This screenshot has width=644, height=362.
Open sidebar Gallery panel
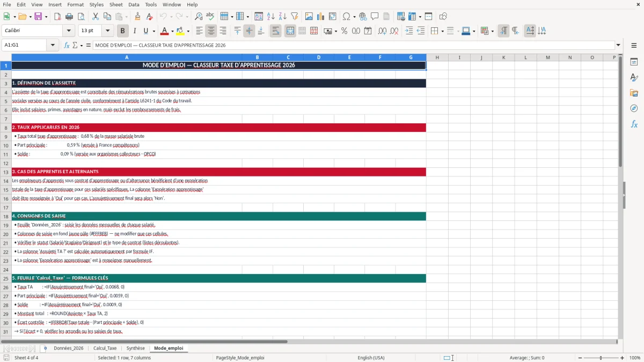(x=634, y=93)
